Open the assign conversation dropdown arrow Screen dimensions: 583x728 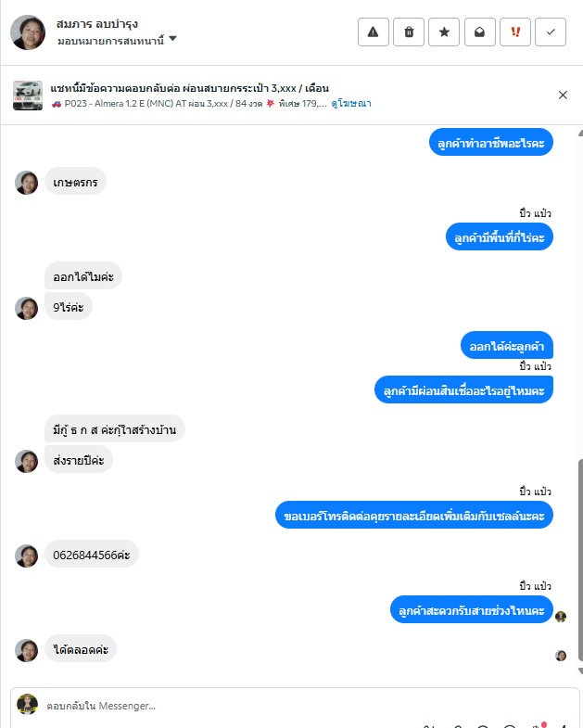172,39
